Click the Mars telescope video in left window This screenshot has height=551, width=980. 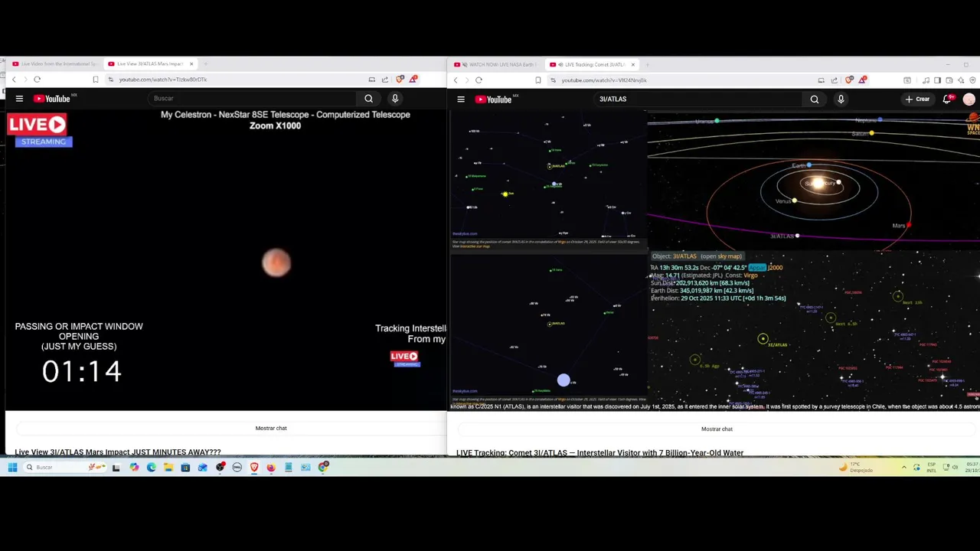click(x=226, y=260)
